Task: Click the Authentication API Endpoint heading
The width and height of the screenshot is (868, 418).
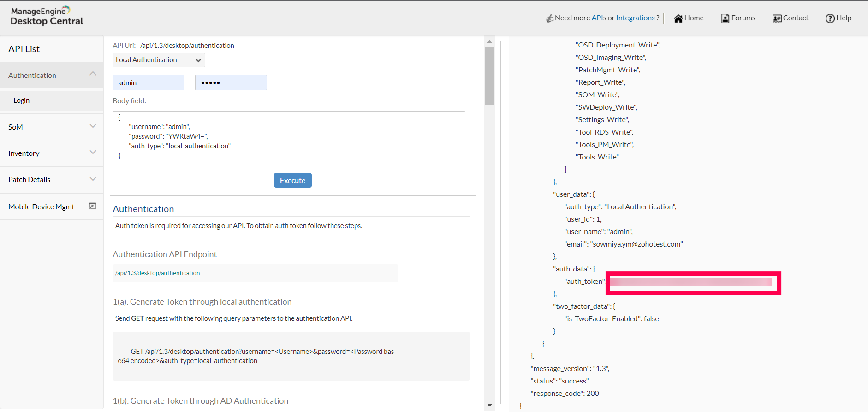Action: (x=165, y=254)
